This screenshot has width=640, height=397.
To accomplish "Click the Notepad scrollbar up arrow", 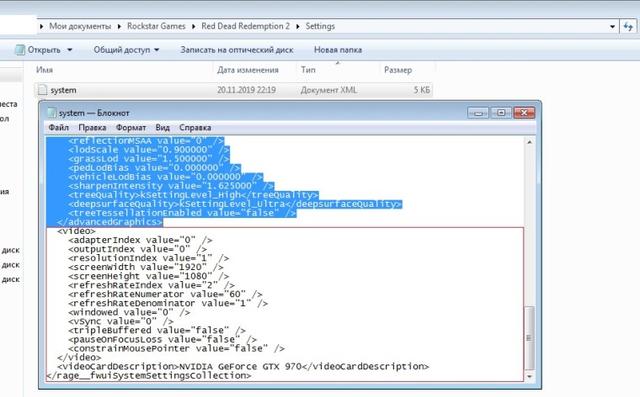I will (x=529, y=142).
